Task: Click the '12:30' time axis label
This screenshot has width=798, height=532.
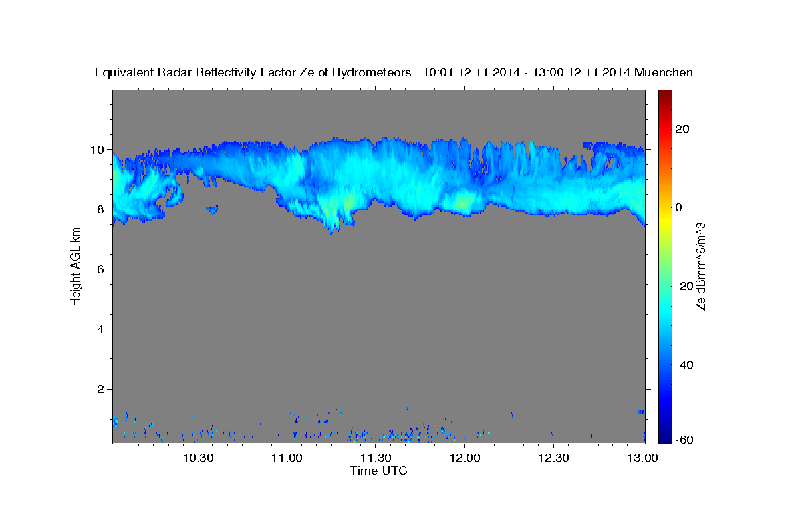Action: coord(553,458)
